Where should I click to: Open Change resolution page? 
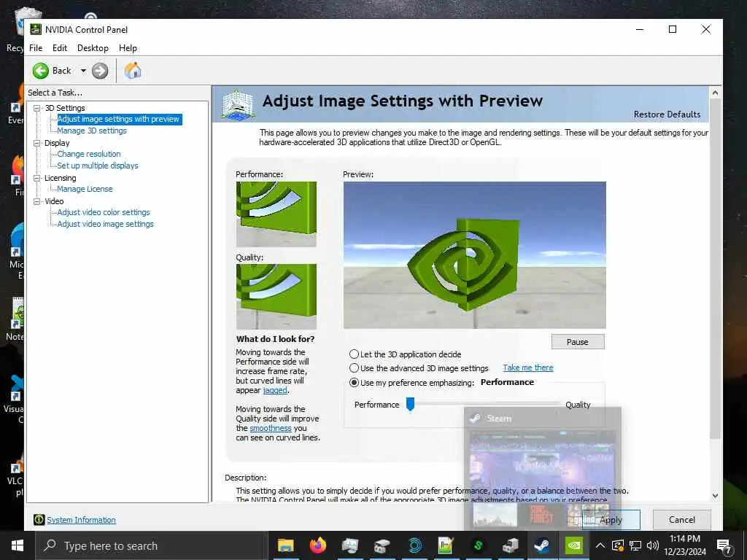pos(89,154)
